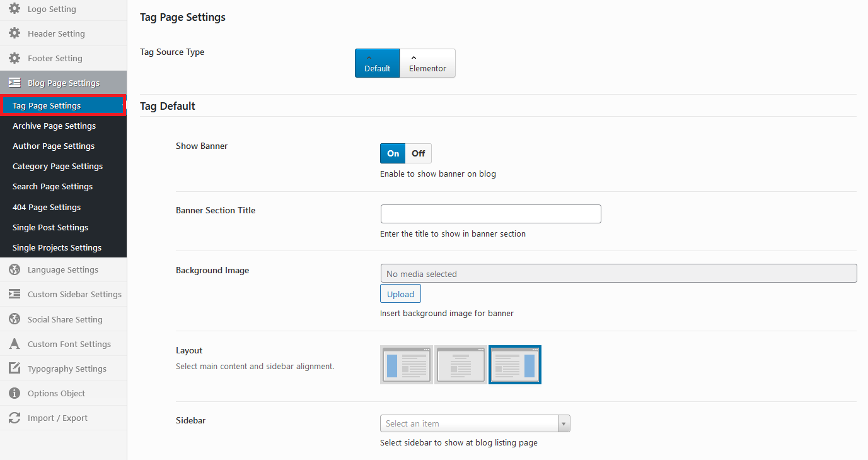Turn the Show Banner toggle Off

point(419,153)
